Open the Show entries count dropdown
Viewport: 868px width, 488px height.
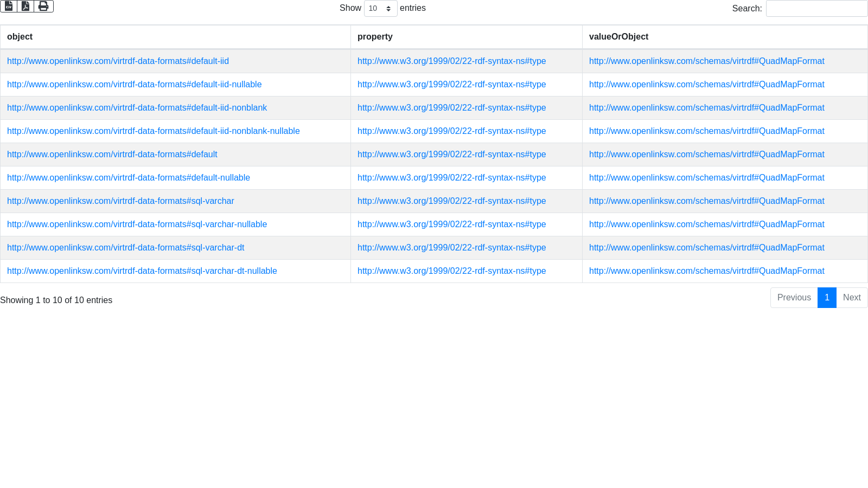point(380,9)
